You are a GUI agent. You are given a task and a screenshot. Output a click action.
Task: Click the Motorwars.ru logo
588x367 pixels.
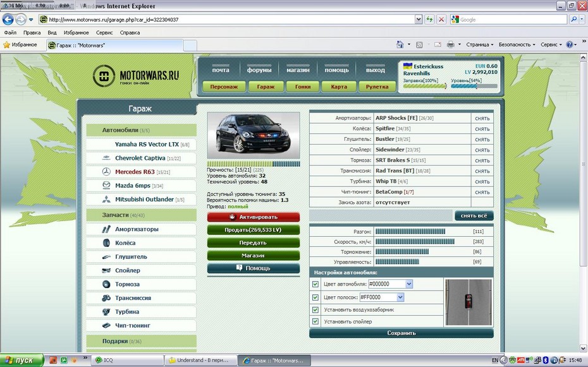(x=136, y=76)
